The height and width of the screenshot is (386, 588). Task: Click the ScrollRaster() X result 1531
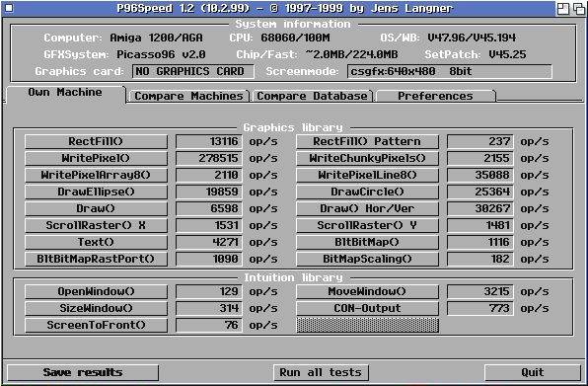point(209,225)
